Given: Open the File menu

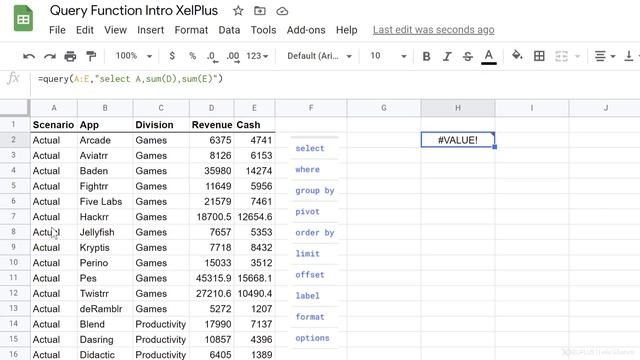Looking at the screenshot, I should click(57, 30).
